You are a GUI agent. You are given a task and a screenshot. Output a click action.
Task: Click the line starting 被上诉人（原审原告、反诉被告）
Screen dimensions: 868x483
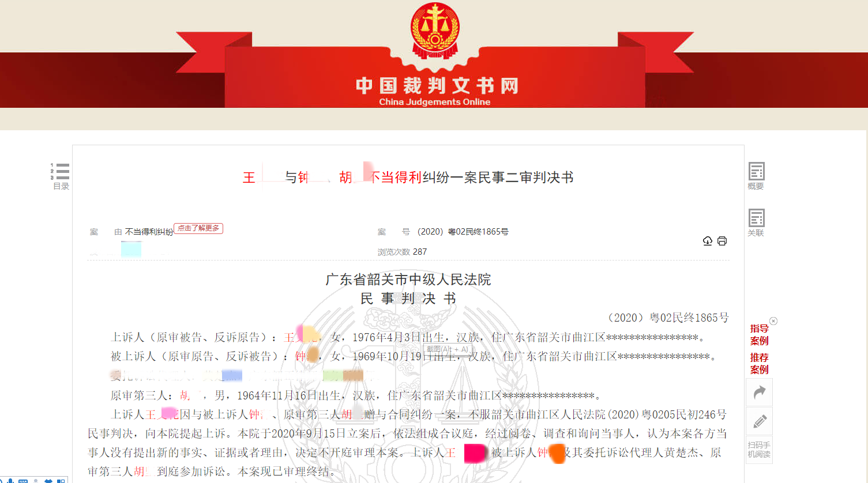[414, 356]
